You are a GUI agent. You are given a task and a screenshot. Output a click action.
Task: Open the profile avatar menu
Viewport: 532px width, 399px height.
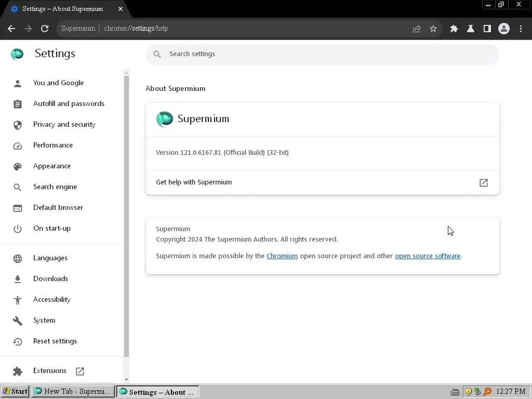coord(504,29)
